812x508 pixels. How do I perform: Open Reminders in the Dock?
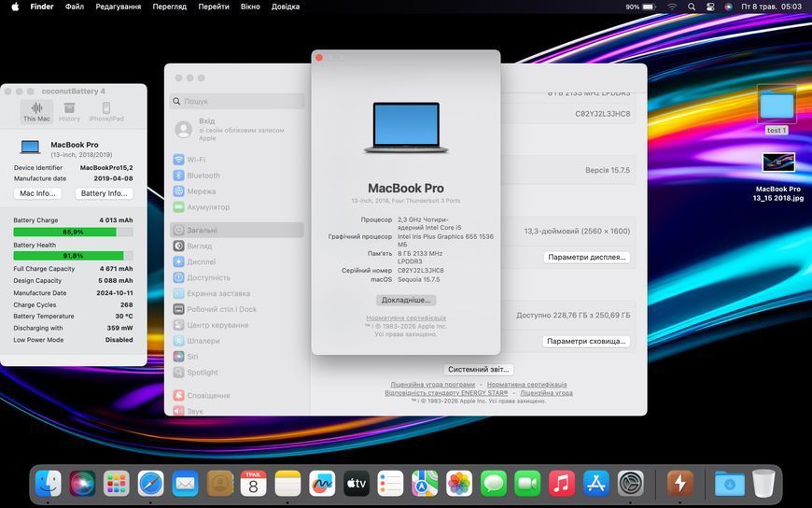pyautogui.click(x=390, y=484)
